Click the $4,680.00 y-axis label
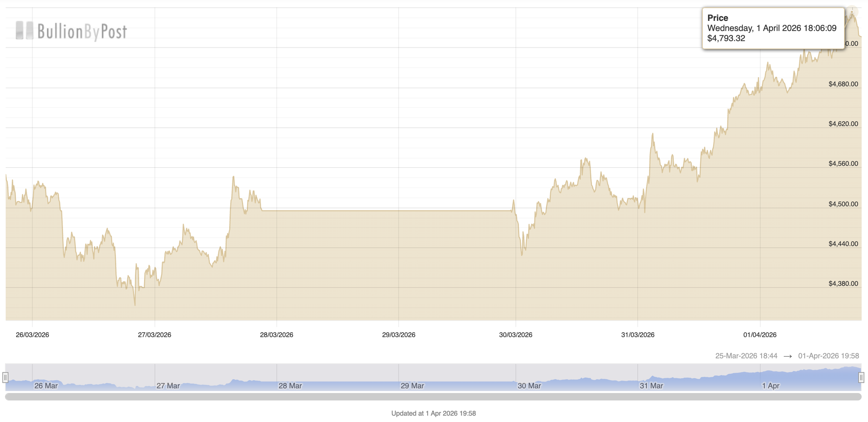868x422 pixels. pos(843,84)
